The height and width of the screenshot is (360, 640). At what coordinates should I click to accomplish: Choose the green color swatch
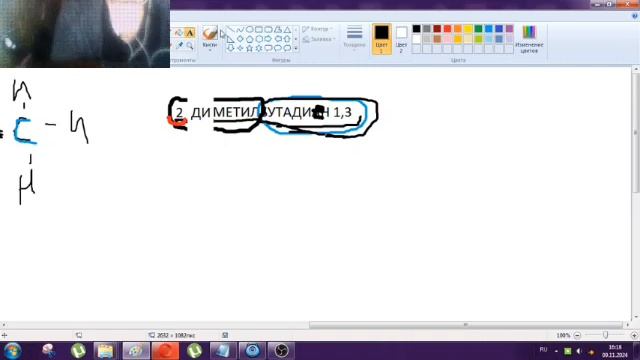point(478,29)
